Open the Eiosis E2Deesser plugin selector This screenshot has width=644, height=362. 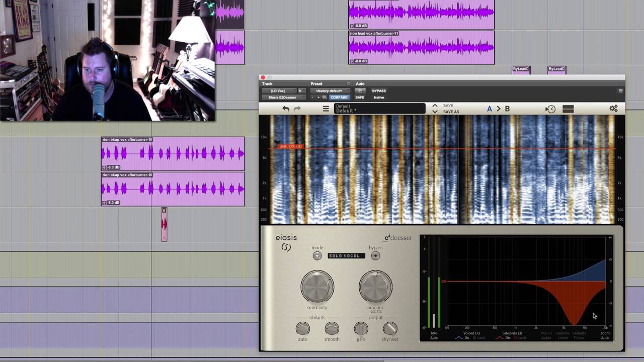(283, 98)
